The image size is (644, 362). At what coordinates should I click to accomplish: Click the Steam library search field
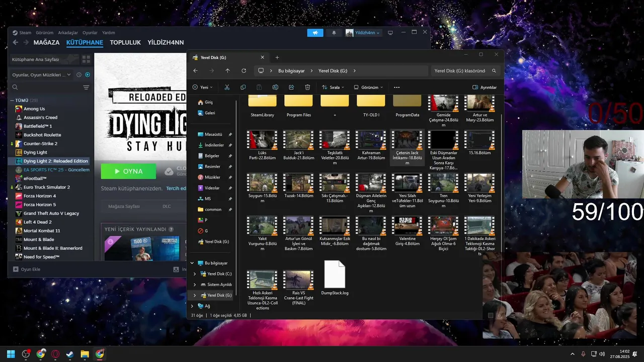point(48,87)
